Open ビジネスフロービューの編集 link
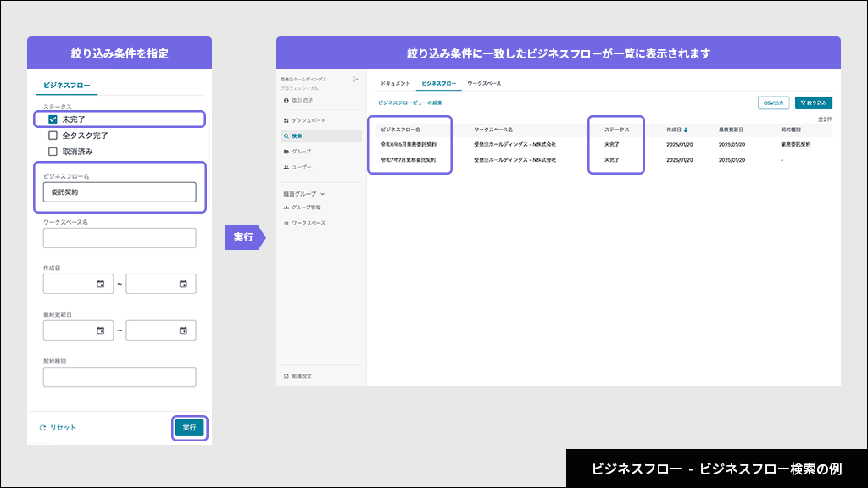 (x=410, y=103)
